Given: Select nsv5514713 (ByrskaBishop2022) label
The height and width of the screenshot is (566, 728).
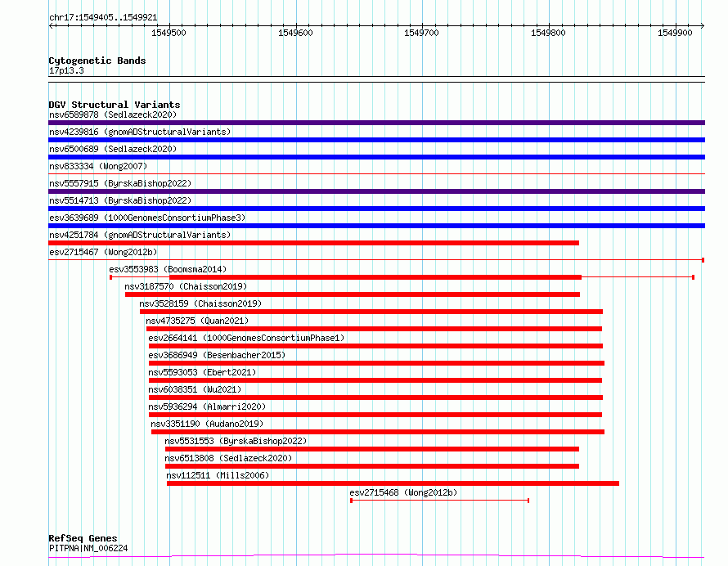Looking at the screenshot, I should 120,200.
